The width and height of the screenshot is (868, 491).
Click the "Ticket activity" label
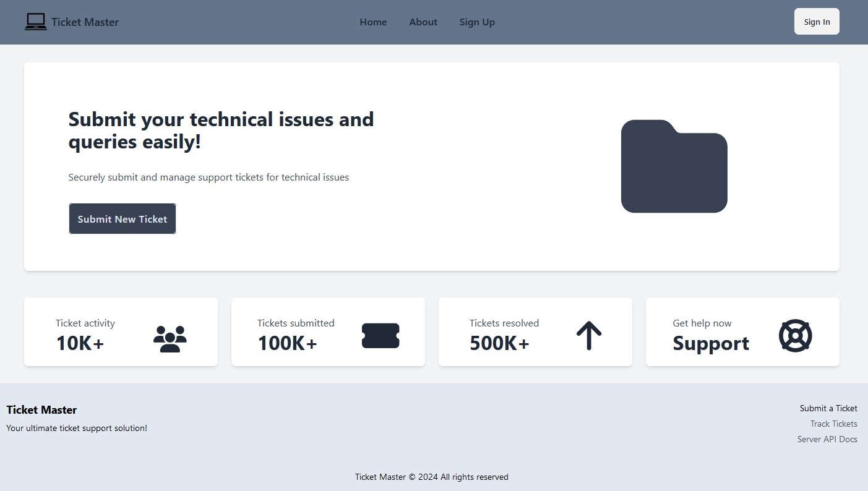[85, 323]
